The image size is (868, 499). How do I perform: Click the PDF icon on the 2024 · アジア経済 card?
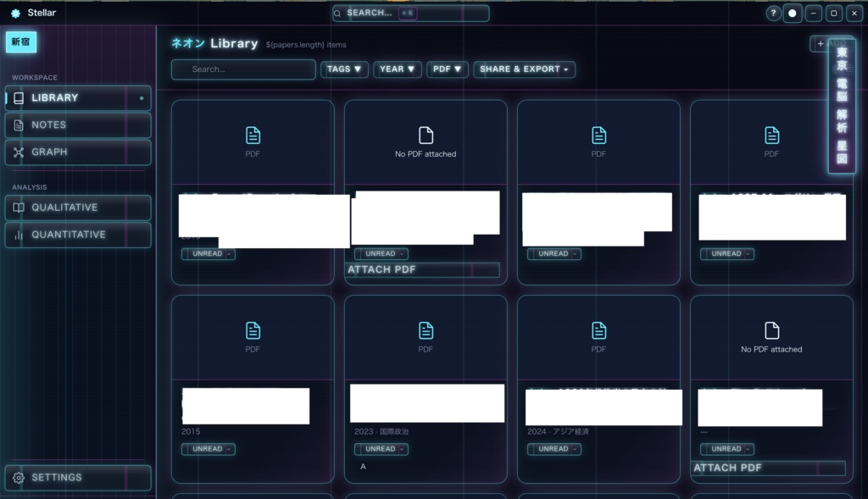click(x=598, y=330)
